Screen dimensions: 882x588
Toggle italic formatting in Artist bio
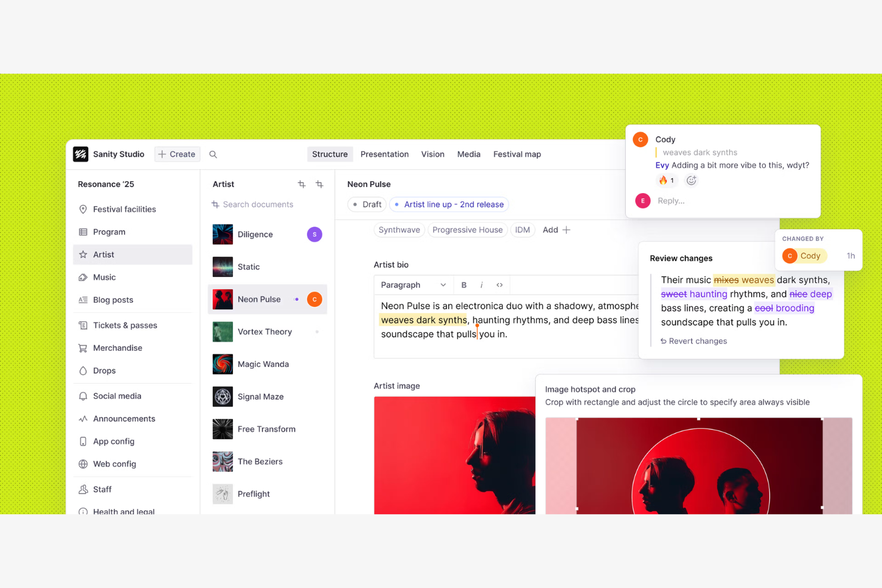(482, 285)
